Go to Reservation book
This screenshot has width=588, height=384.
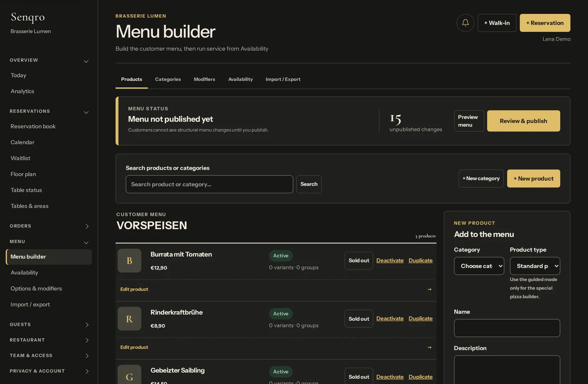tap(49, 127)
